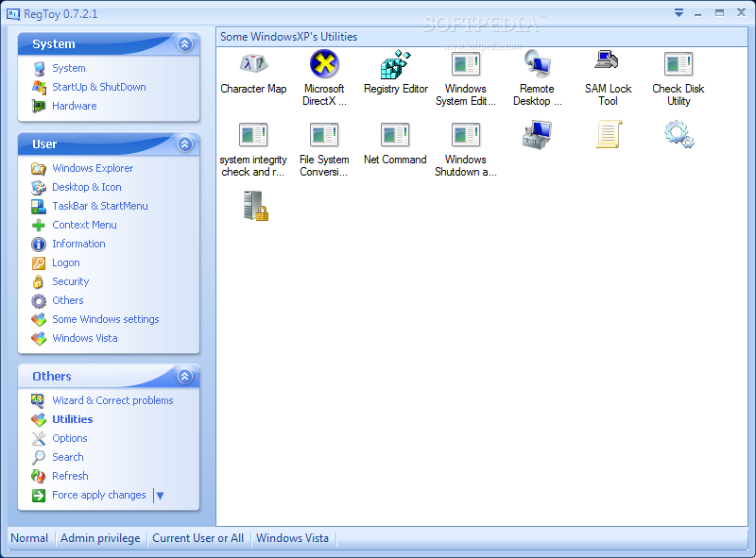Click the Normal status bar entry
Screen dimensions: 756x558
coord(29,538)
